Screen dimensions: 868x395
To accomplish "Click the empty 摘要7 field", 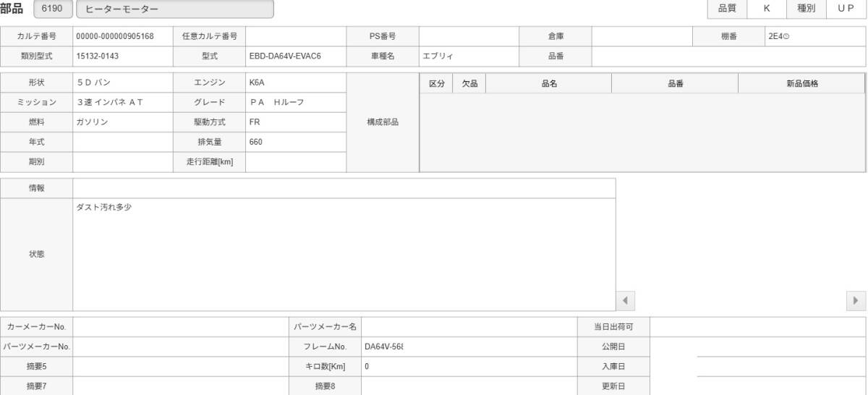I will [180, 386].
